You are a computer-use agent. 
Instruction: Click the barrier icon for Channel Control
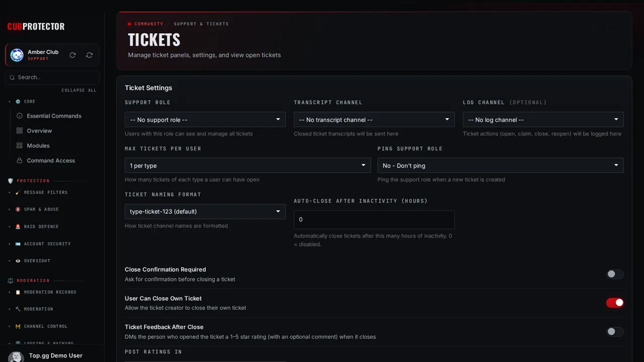pos(18,326)
